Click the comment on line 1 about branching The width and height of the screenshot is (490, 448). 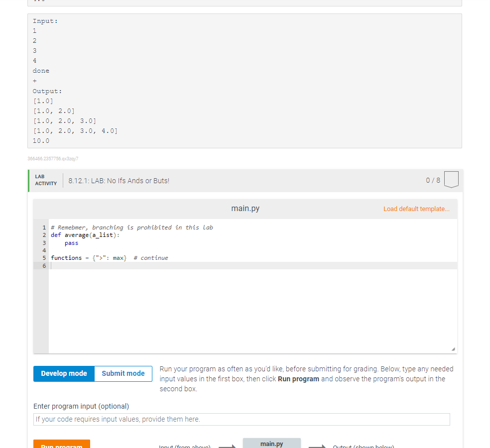(131, 227)
